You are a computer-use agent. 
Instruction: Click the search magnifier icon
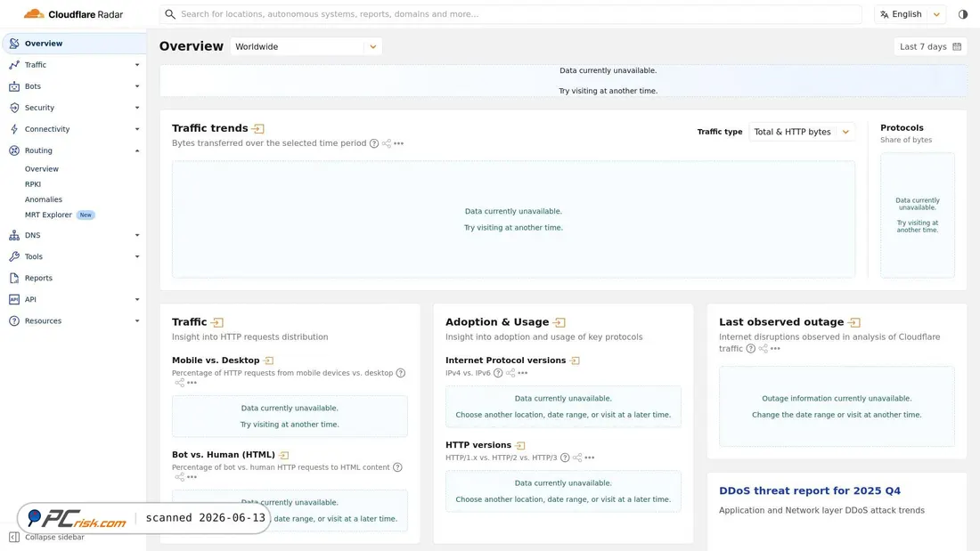(170, 13)
